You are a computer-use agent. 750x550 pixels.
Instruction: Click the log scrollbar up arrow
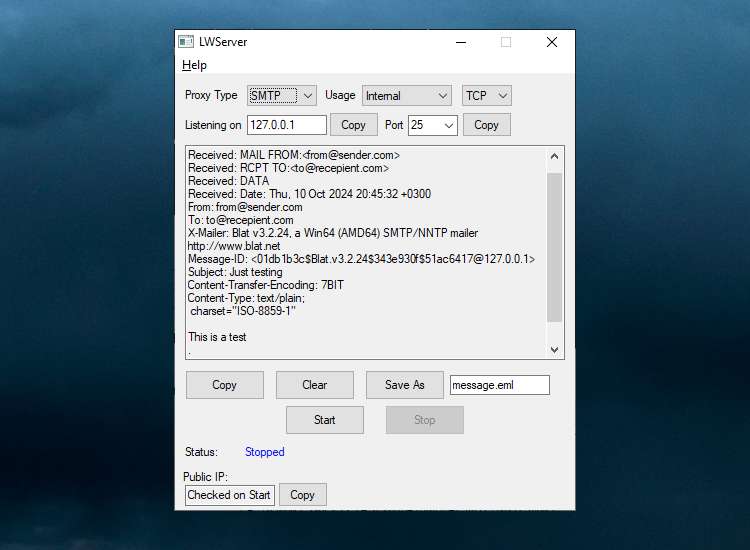(x=554, y=156)
